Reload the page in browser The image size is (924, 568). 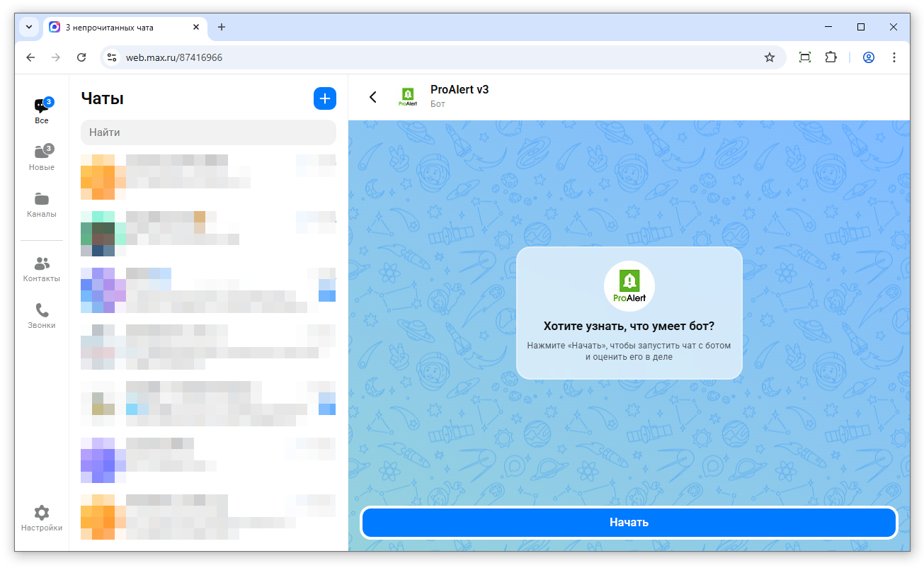[81, 57]
